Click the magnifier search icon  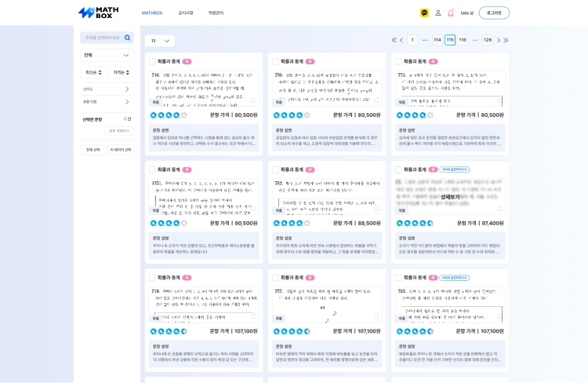(x=128, y=38)
